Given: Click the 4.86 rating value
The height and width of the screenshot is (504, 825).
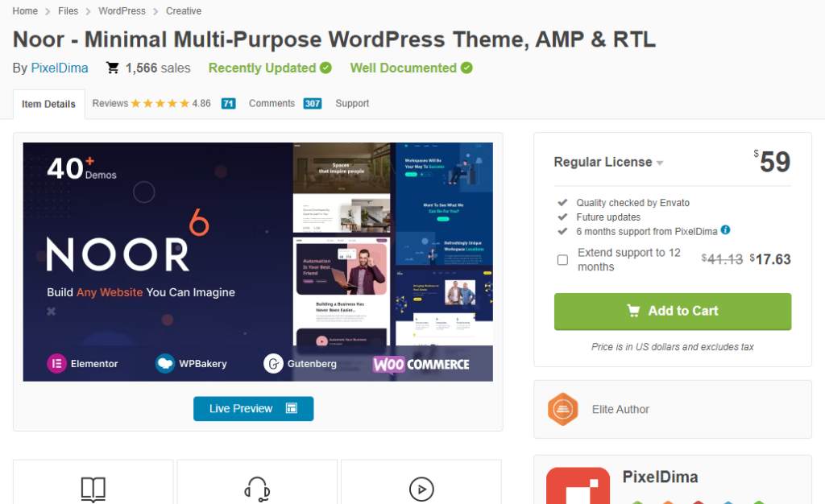Looking at the screenshot, I should pyautogui.click(x=201, y=104).
